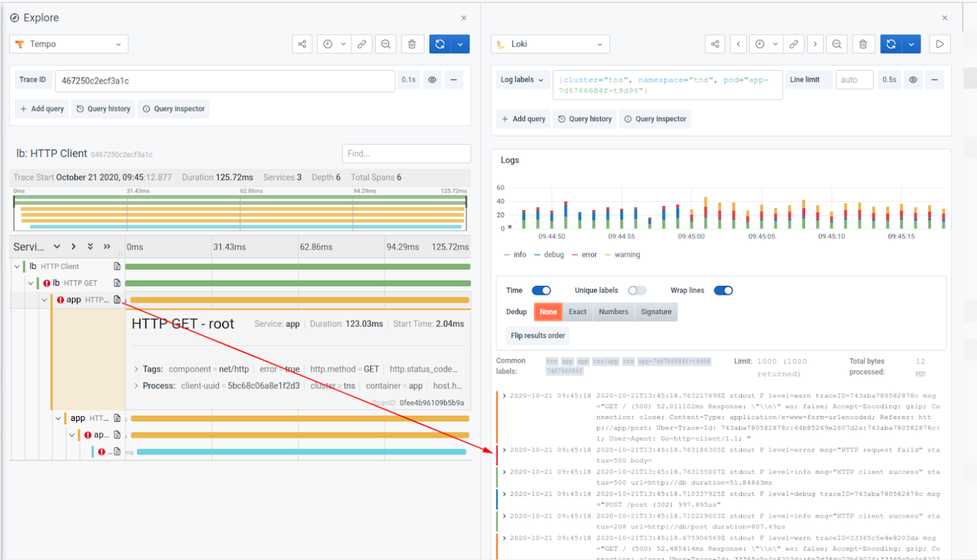977x560 pixels.
Task: Run the Loki query refresh button
Action: coord(891,44)
